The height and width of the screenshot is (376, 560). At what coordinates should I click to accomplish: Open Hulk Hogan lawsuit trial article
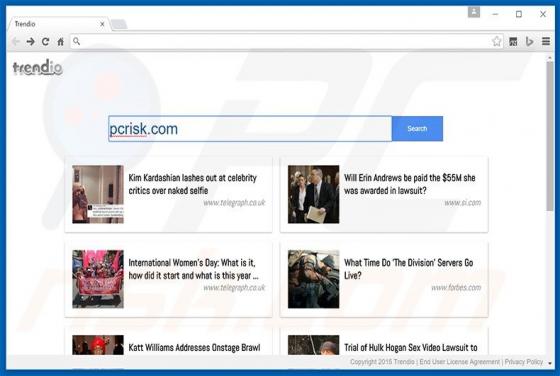411,347
